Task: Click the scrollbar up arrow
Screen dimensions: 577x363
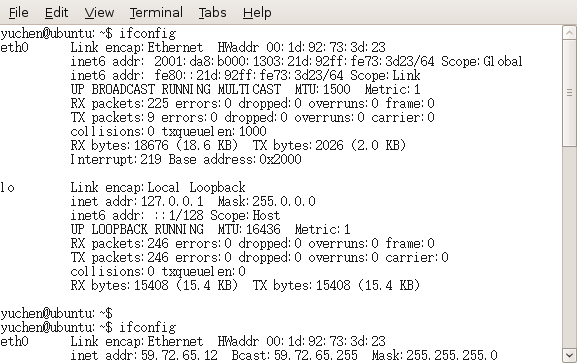Action: pyautogui.click(x=569, y=33)
